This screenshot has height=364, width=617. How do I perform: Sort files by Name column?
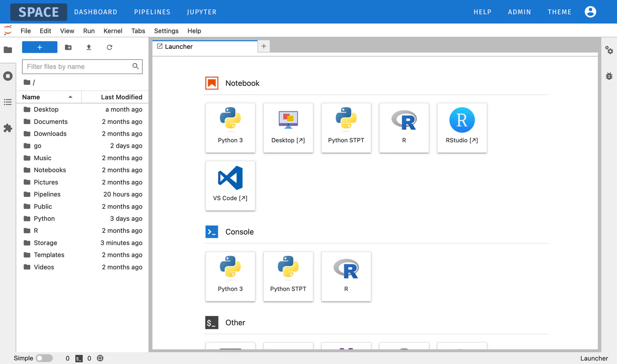(49, 97)
